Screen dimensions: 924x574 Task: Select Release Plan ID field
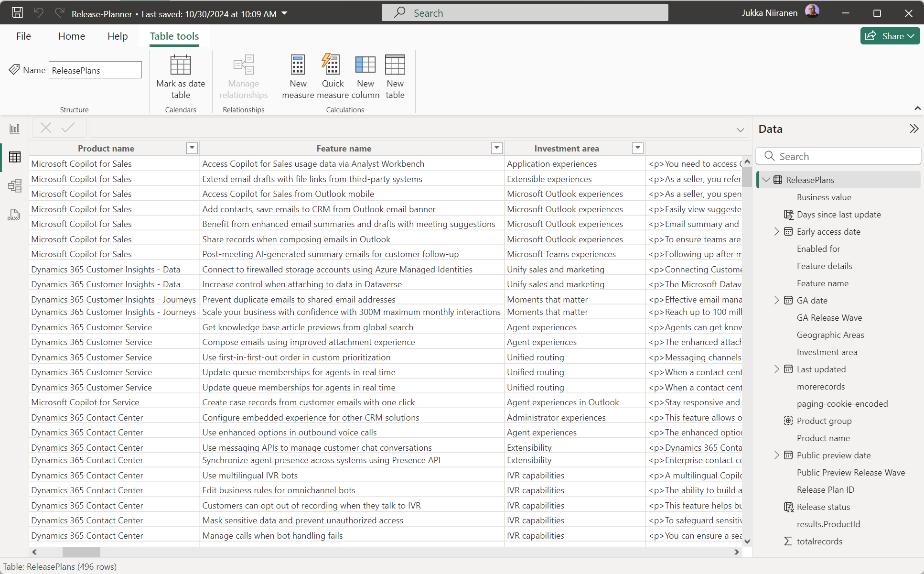coord(825,490)
